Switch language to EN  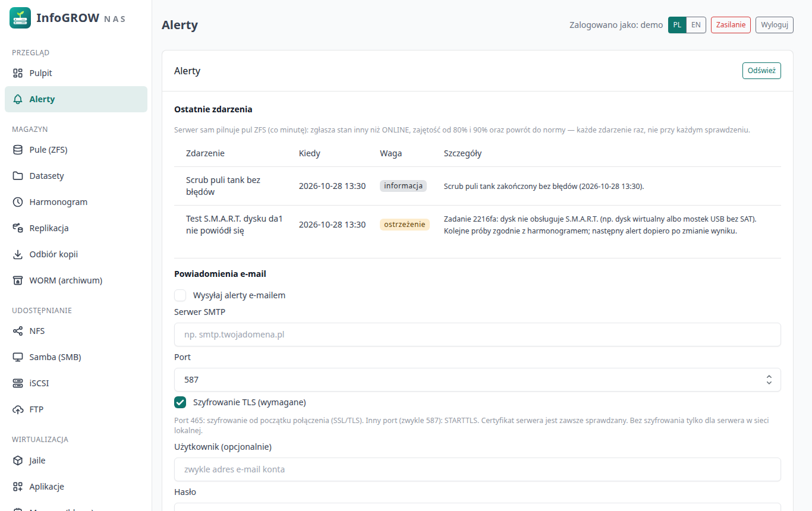coord(696,25)
